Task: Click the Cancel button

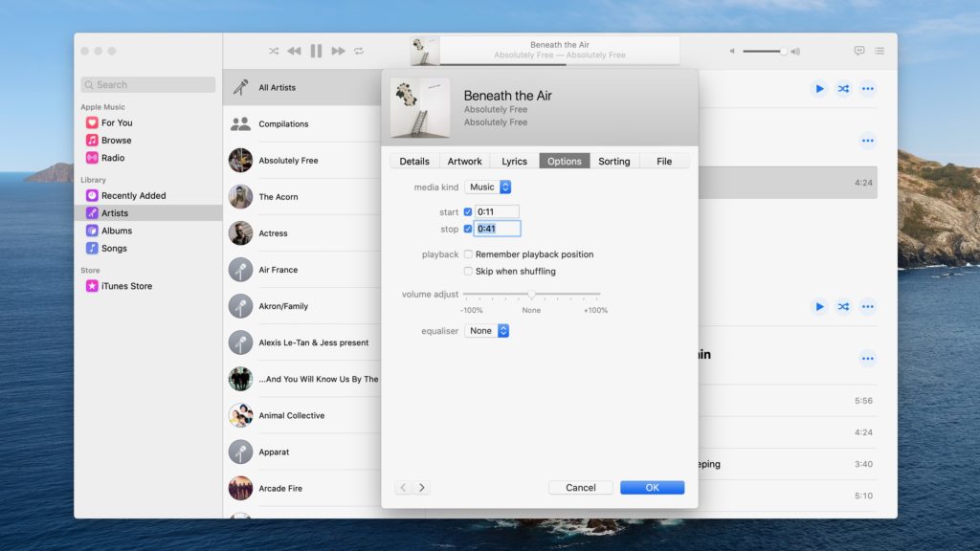Action: pyautogui.click(x=580, y=488)
